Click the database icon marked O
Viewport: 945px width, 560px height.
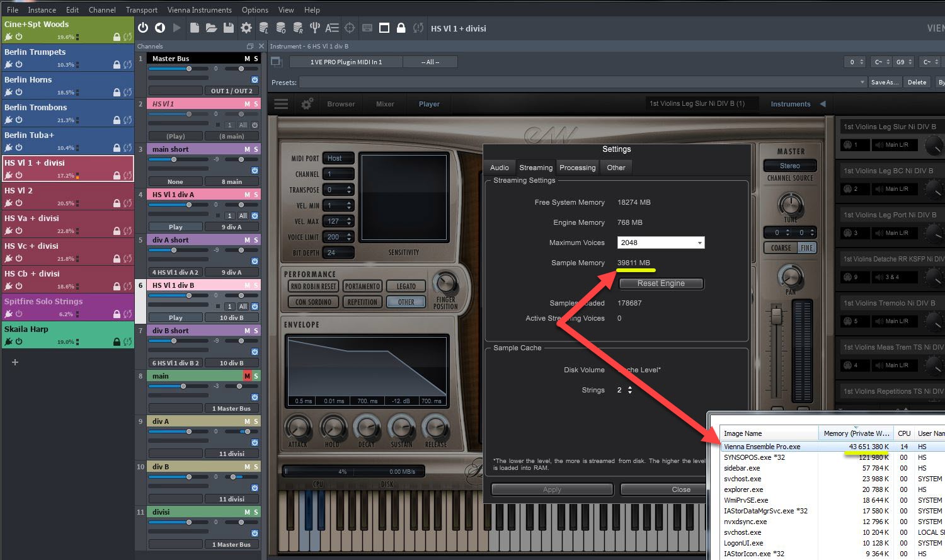[281, 28]
